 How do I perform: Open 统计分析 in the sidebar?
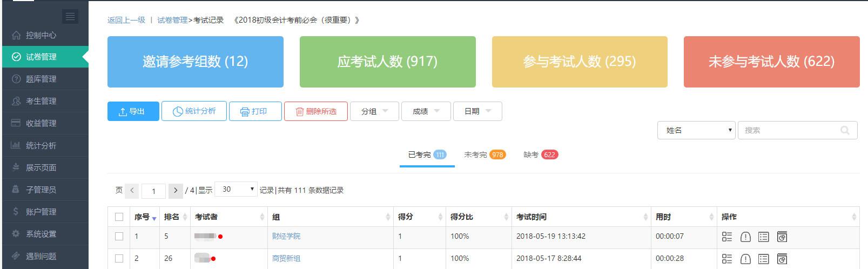tap(44, 145)
